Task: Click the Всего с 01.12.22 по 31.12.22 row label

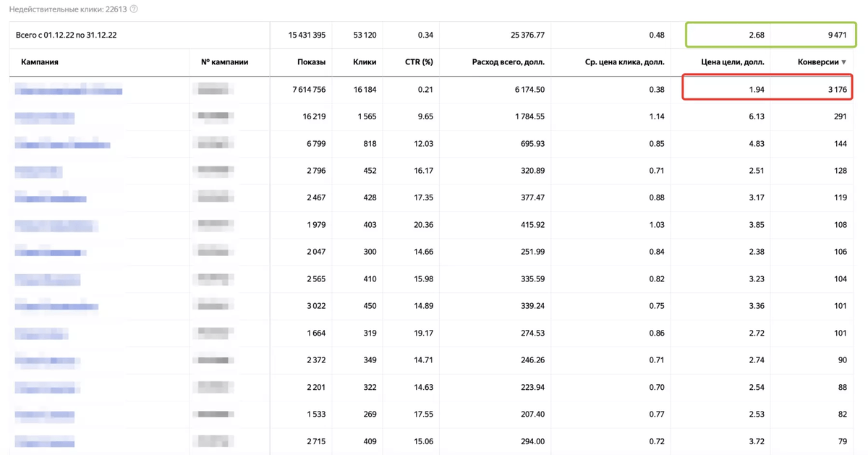Action: (x=66, y=35)
